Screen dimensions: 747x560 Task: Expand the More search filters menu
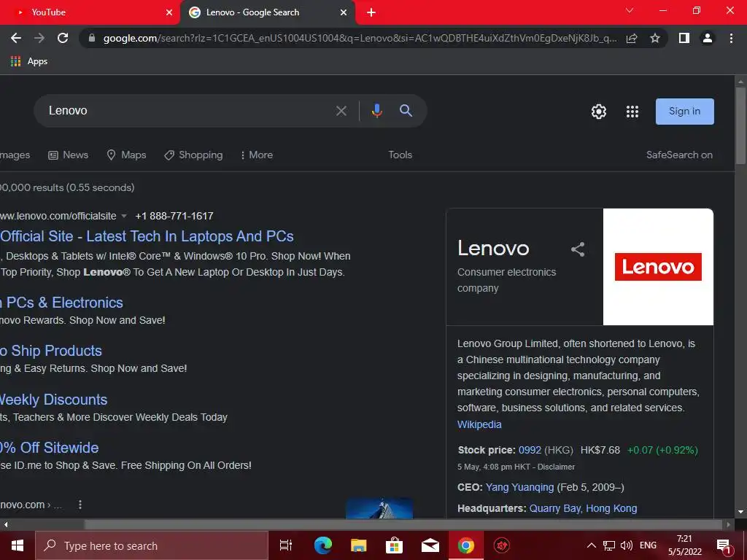point(257,155)
